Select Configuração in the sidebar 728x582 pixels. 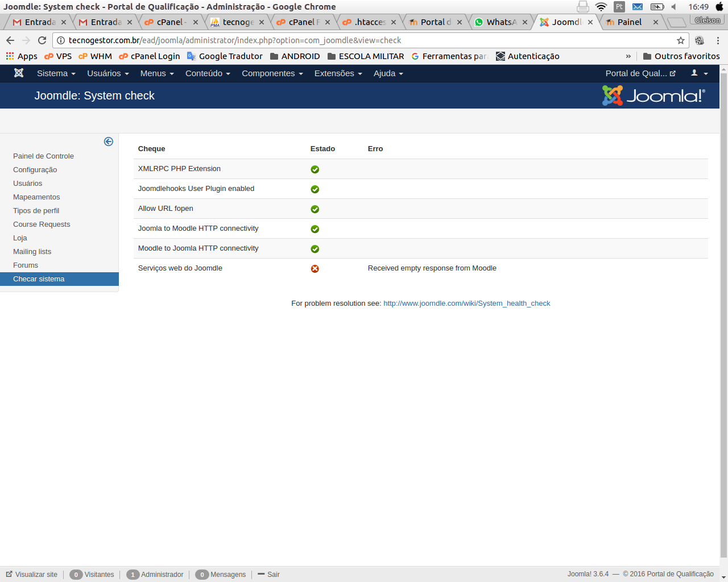[x=35, y=170]
